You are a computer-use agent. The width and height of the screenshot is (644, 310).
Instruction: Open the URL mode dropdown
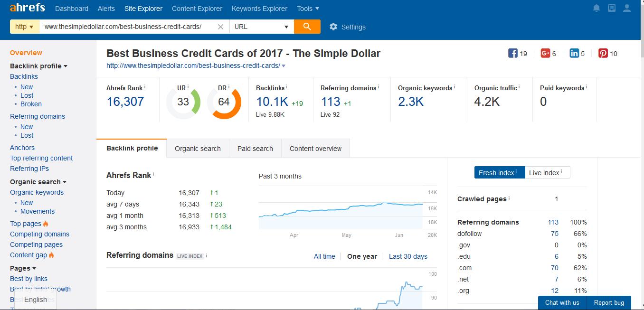click(x=262, y=27)
